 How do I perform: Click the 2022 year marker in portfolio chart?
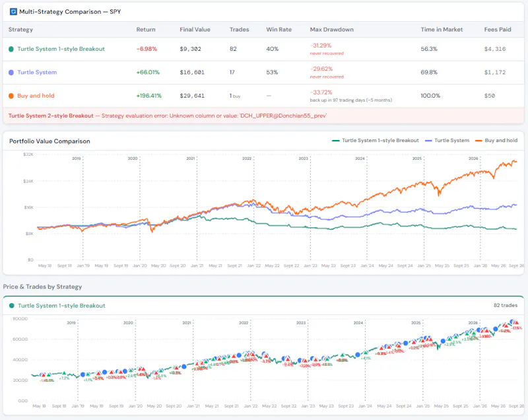click(247, 158)
